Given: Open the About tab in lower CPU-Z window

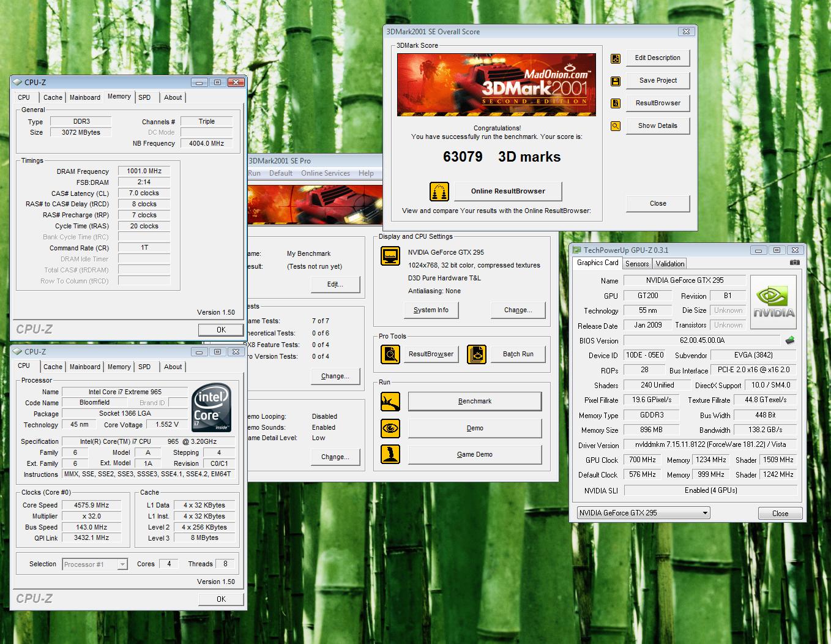Looking at the screenshot, I should (x=173, y=367).
